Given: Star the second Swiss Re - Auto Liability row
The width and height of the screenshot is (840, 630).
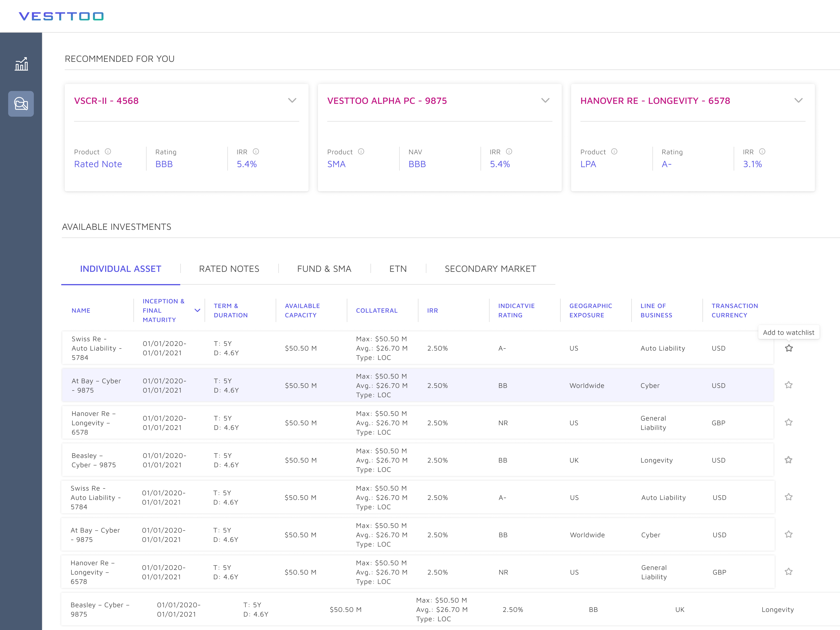Looking at the screenshot, I should pyautogui.click(x=789, y=497).
